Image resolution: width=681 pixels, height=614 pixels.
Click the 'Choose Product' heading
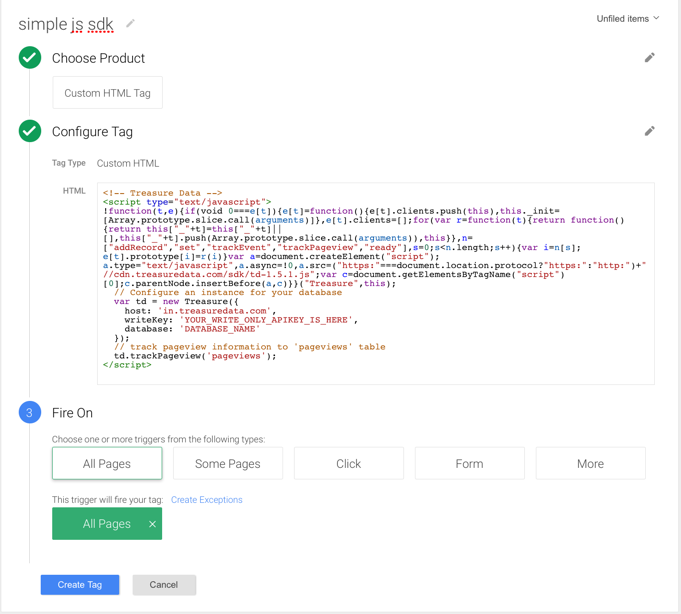[98, 58]
